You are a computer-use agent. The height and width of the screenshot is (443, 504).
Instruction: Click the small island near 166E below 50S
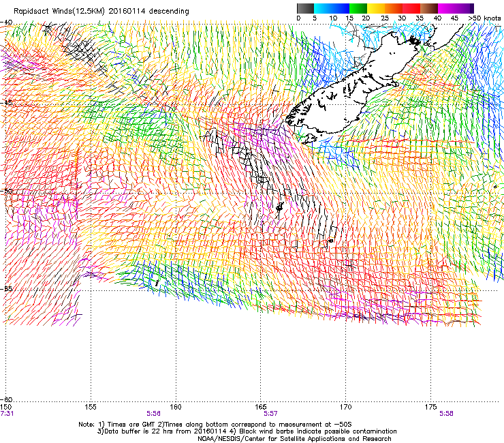[x=279, y=207]
